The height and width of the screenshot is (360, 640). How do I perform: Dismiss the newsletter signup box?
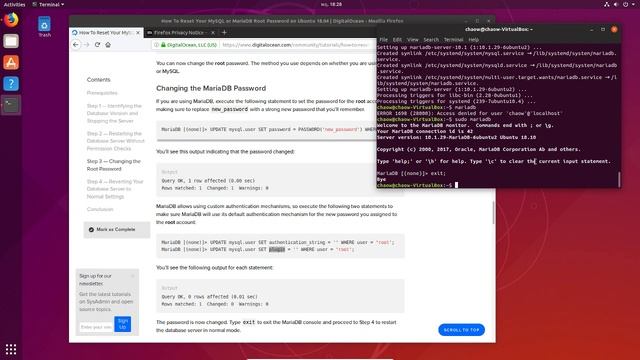point(133,276)
